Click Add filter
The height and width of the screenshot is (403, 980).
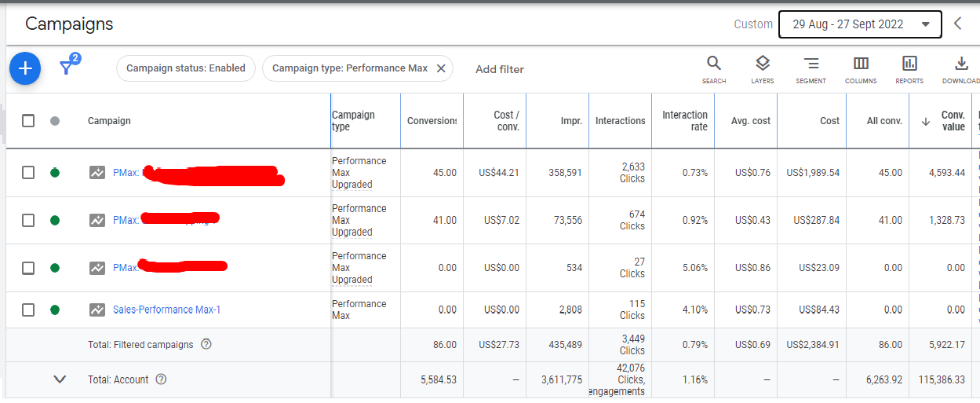pyautogui.click(x=500, y=69)
